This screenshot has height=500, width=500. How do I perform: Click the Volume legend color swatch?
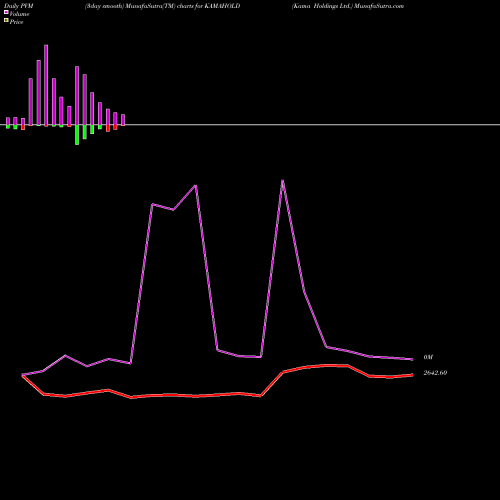(x=6, y=12)
